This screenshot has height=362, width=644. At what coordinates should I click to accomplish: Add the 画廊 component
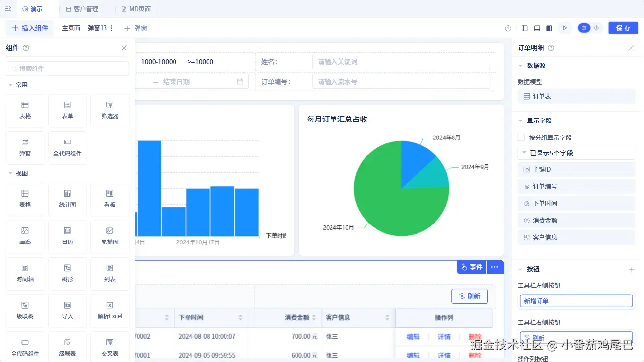[x=25, y=237]
